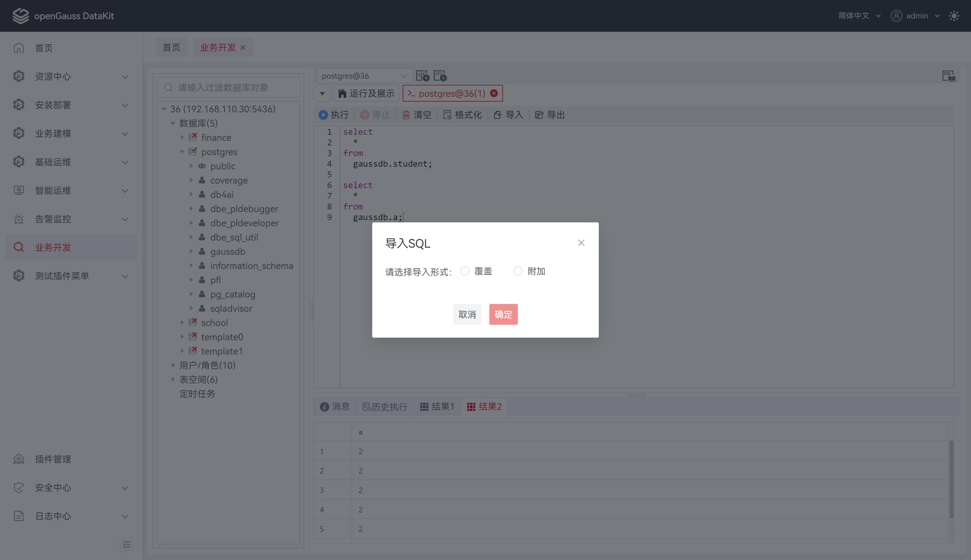Viewport: 971px width, 560px height.
Task: Click column header 'a' in results
Action: pos(360,432)
